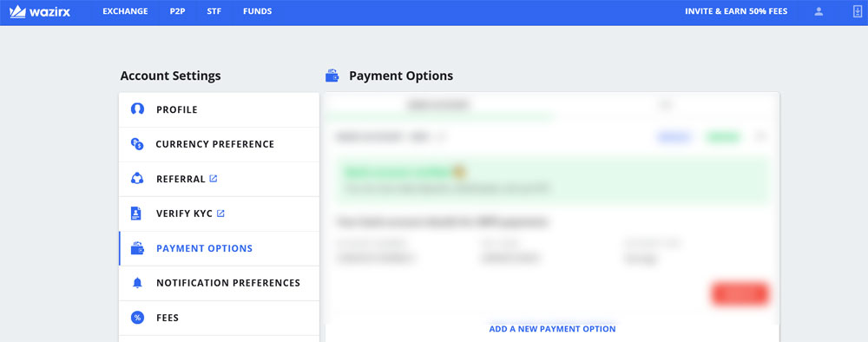868x342 pixels.
Task: Click the Profile avatar icon
Action: click(137, 109)
